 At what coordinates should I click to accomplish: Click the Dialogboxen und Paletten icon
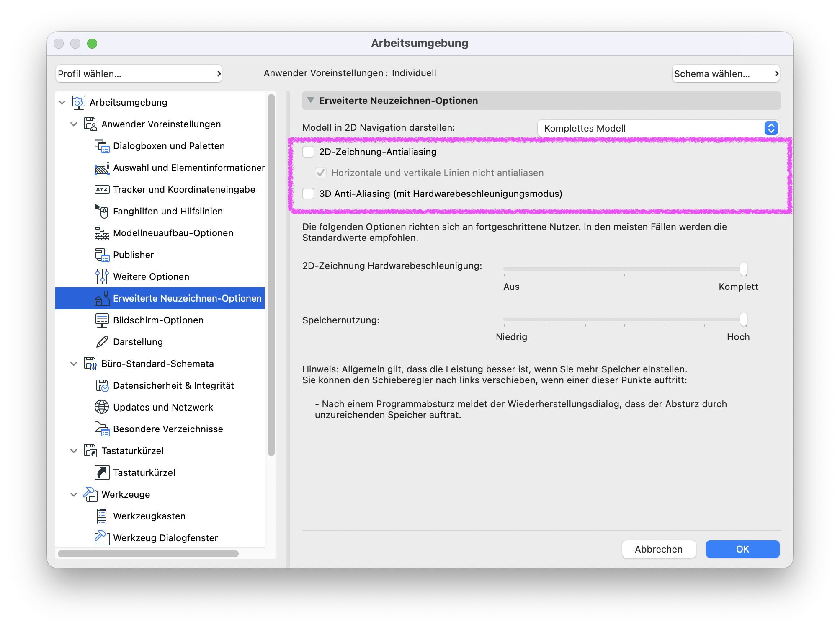click(102, 146)
